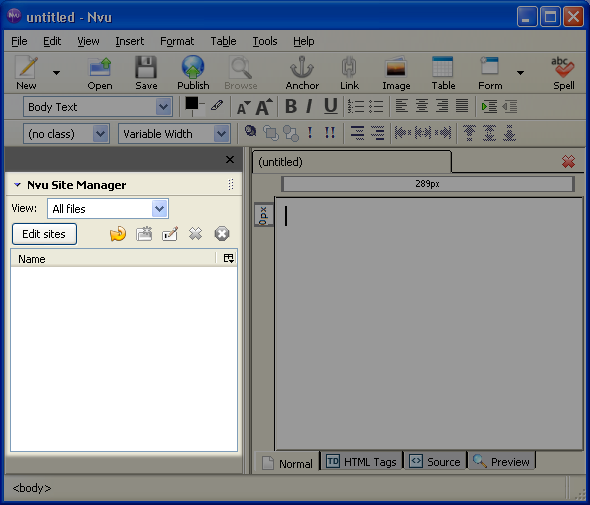Close the tab with the red X
The height and width of the screenshot is (505, 590).
click(x=568, y=162)
